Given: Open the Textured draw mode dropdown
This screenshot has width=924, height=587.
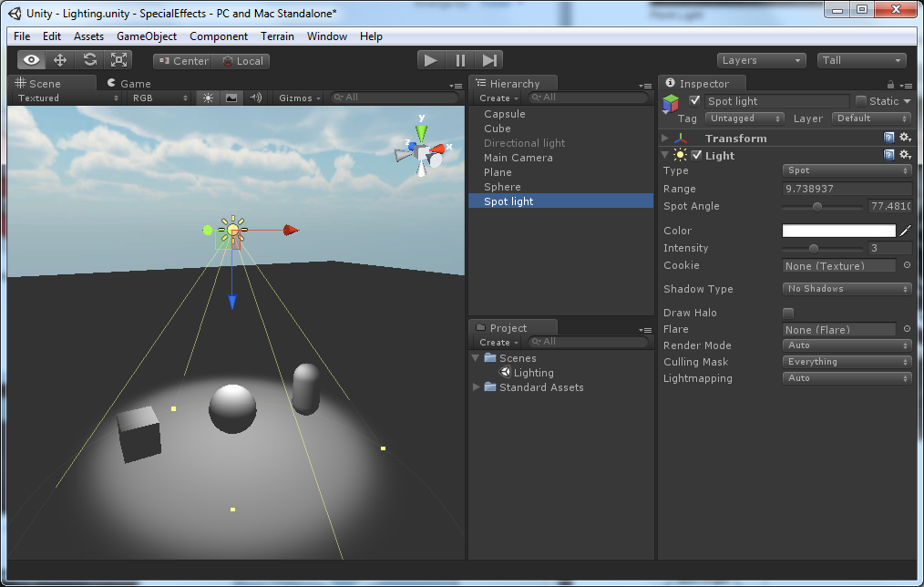Looking at the screenshot, I should click(67, 98).
